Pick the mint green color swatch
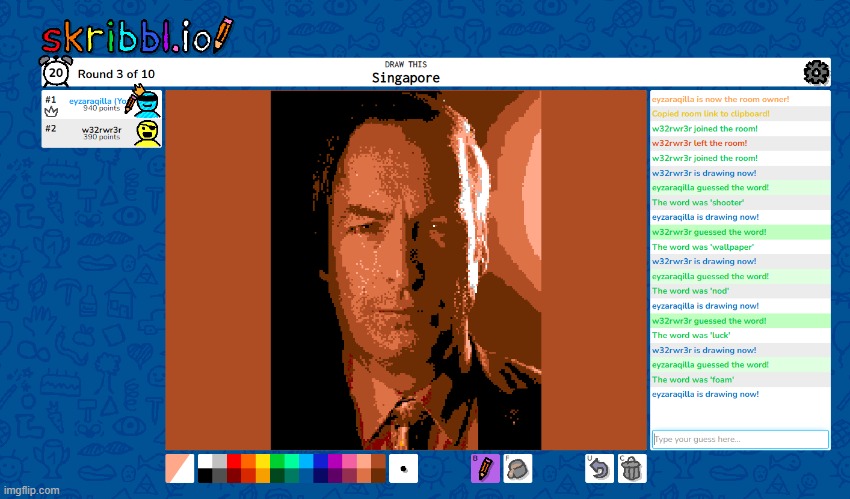 pyautogui.click(x=292, y=461)
